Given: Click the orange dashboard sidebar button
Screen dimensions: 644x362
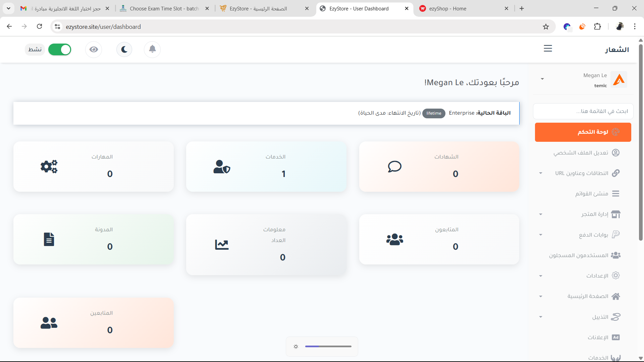Looking at the screenshot, I should pos(583,132).
